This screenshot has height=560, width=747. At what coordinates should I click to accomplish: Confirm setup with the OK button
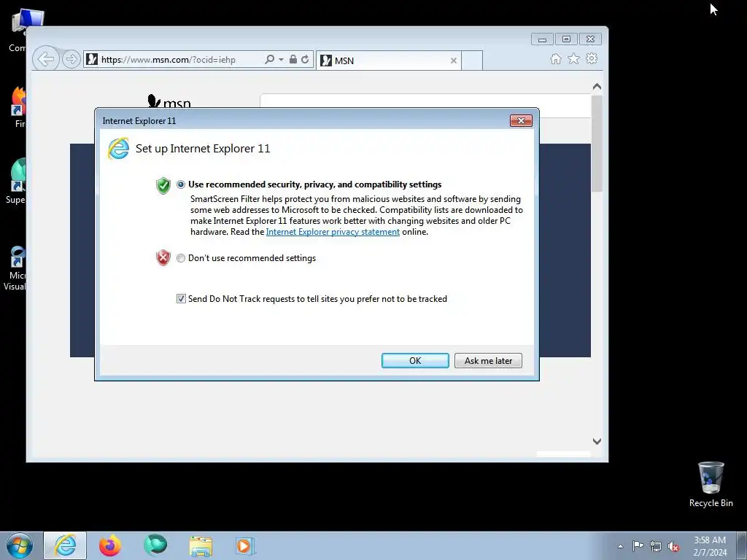pos(415,360)
